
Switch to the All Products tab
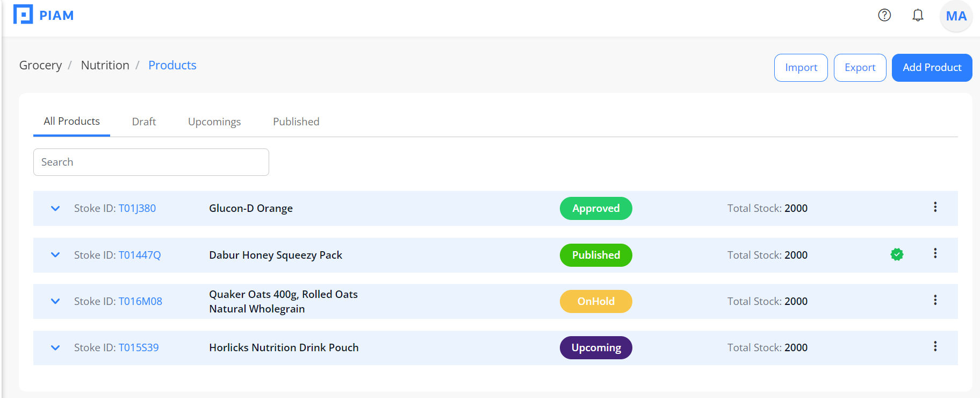[71, 122]
